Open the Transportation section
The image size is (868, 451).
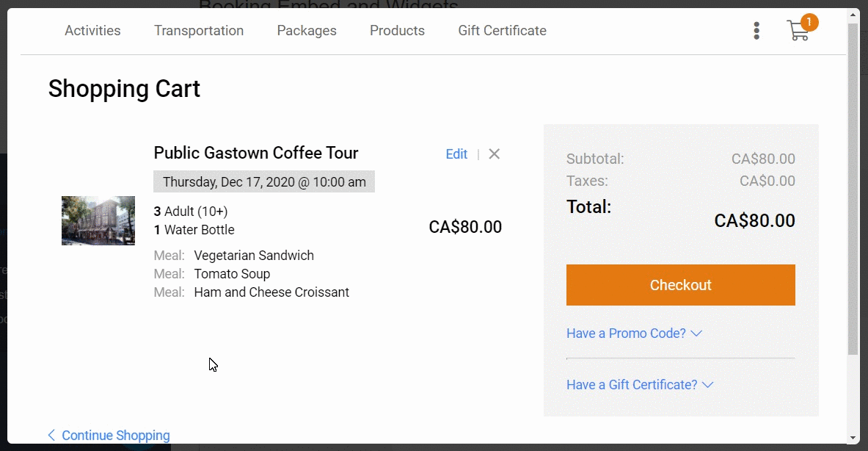tap(199, 30)
